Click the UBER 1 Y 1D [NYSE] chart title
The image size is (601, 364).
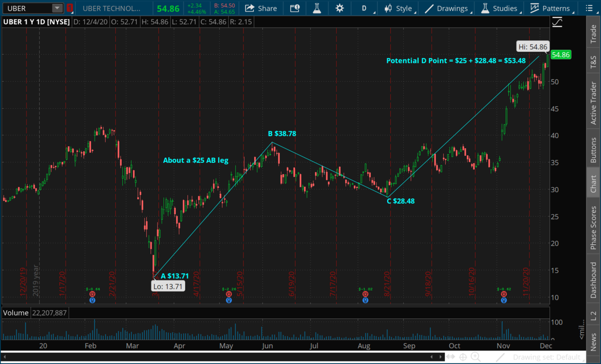(x=37, y=22)
